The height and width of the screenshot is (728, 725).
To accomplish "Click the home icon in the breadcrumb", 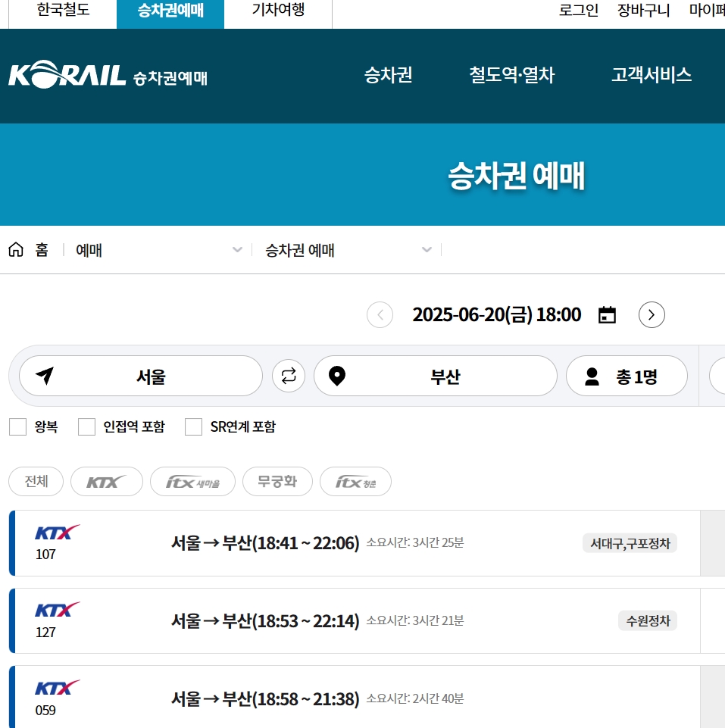I will point(15,250).
